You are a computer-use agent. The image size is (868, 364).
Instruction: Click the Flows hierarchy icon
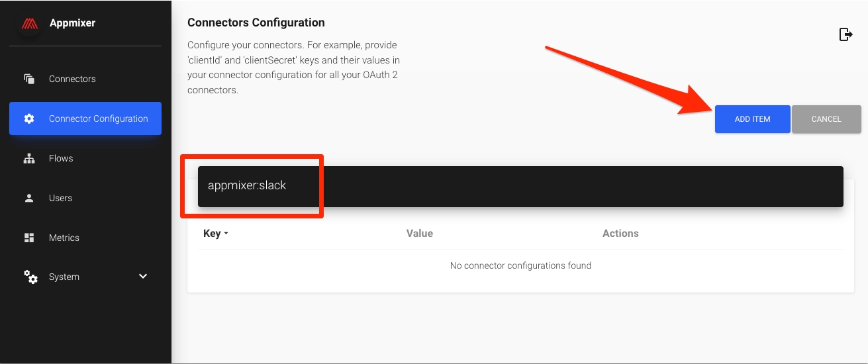click(x=29, y=158)
